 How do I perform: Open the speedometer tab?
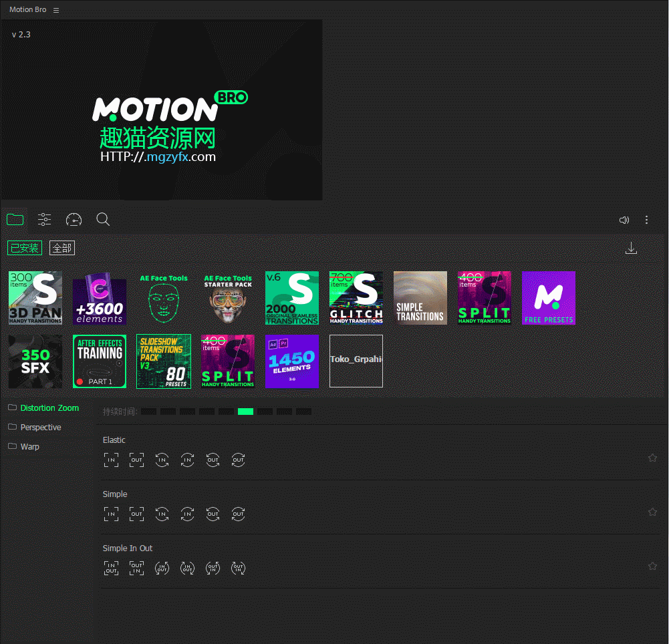pyautogui.click(x=74, y=220)
